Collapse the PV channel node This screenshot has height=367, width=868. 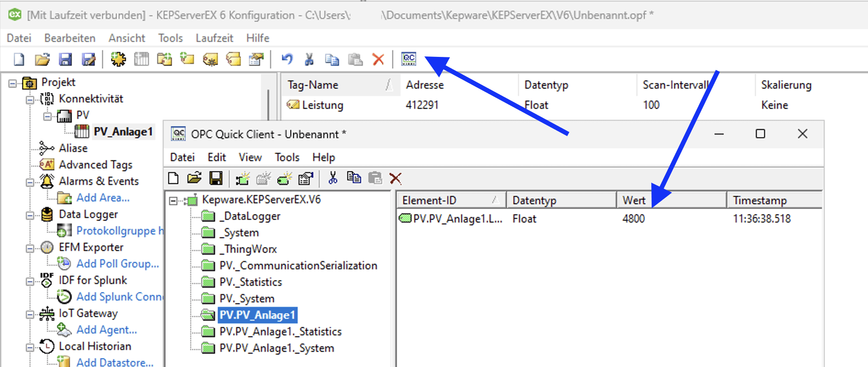47,116
